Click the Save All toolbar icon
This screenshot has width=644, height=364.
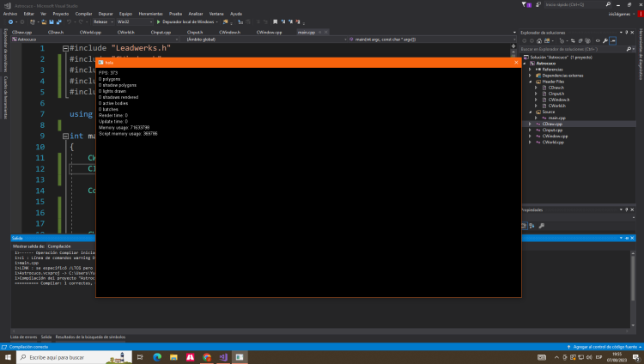(58, 21)
